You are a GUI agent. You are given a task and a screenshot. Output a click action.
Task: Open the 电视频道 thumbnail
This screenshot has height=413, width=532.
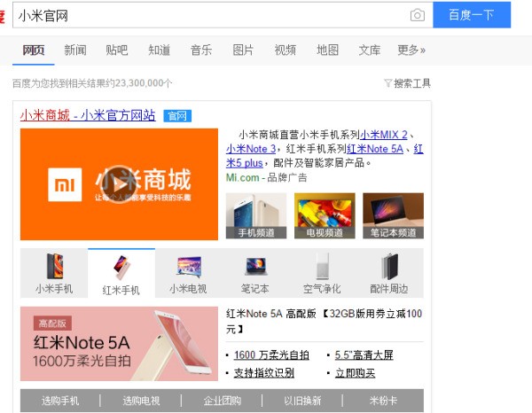click(325, 216)
